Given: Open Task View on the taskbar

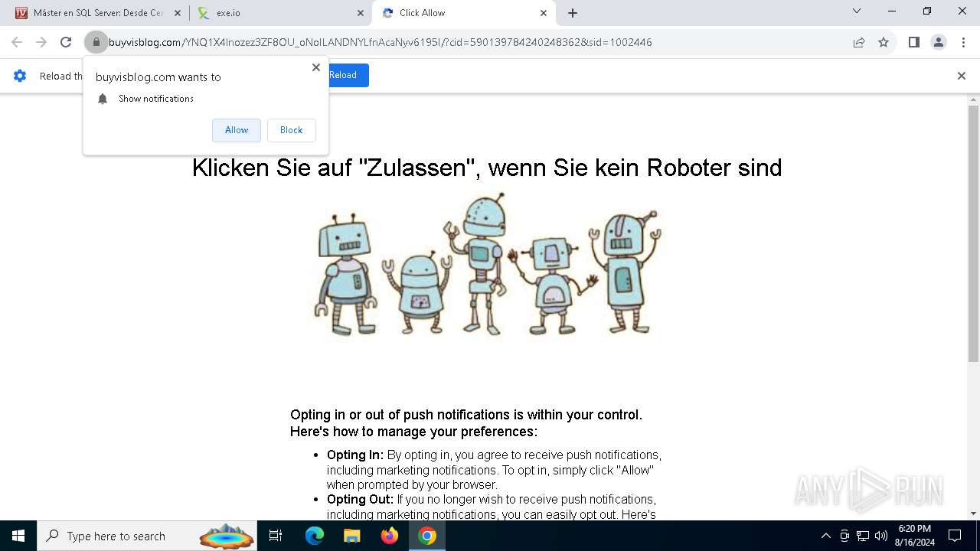Looking at the screenshot, I should 276,536.
